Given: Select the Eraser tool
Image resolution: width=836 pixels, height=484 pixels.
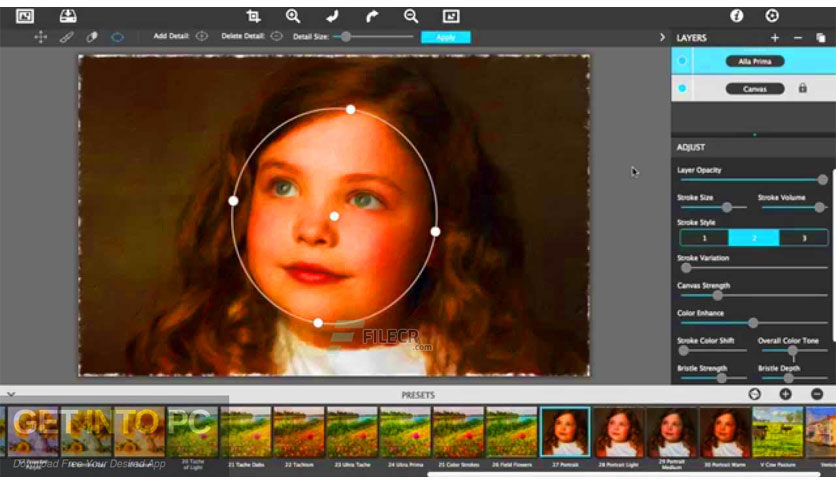Looking at the screenshot, I should pyautogui.click(x=92, y=37).
